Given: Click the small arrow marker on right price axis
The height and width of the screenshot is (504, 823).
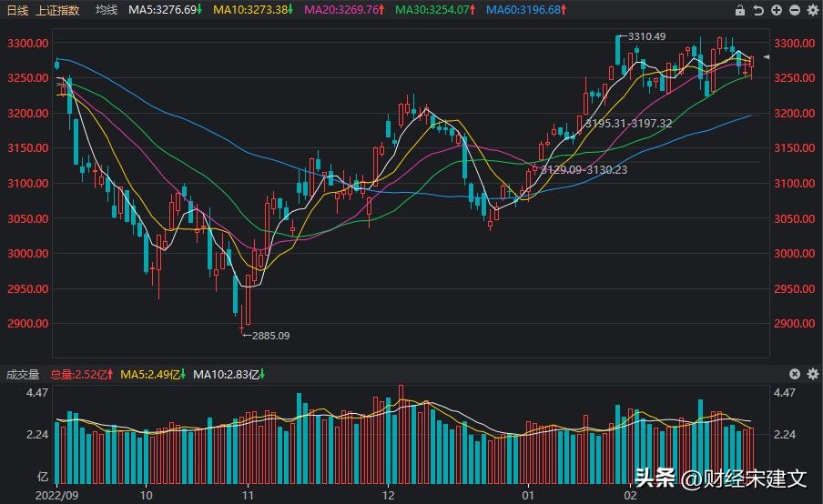Looking at the screenshot, I should pos(767,57).
